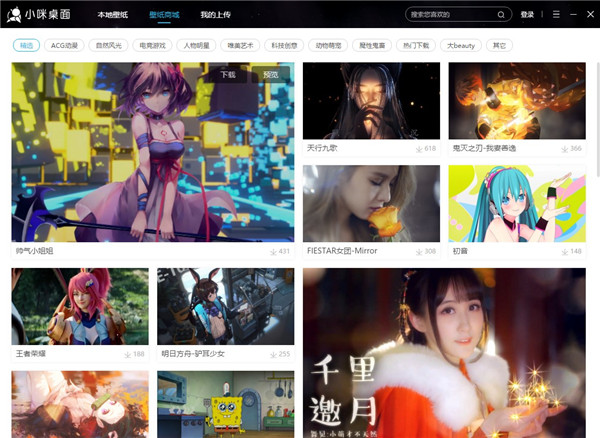
Task: Minimize the 小咪桌面 window
Action: pos(573,14)
